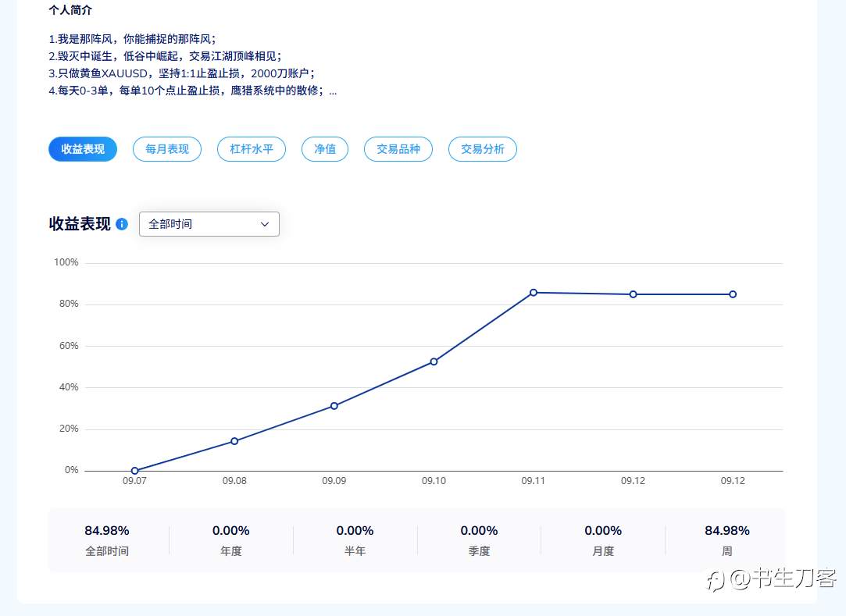Click the 84.98% 全部时间 return value

point(107,531)
